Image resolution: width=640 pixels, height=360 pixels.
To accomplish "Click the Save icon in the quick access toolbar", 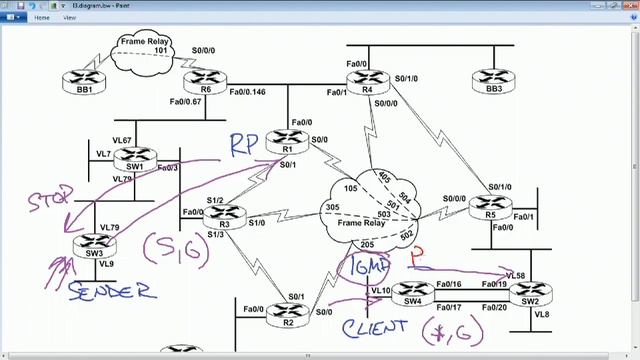I will [x=20, y=6].
